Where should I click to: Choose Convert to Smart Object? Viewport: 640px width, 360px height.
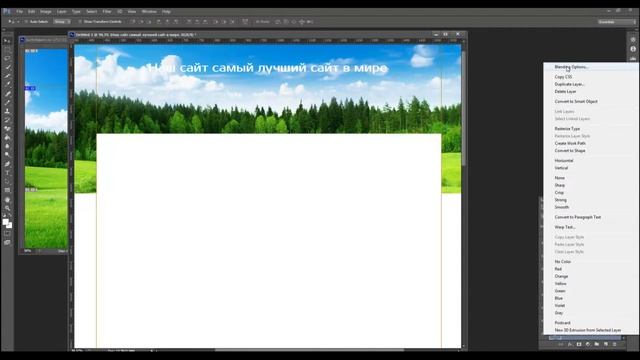click(576, 101)
